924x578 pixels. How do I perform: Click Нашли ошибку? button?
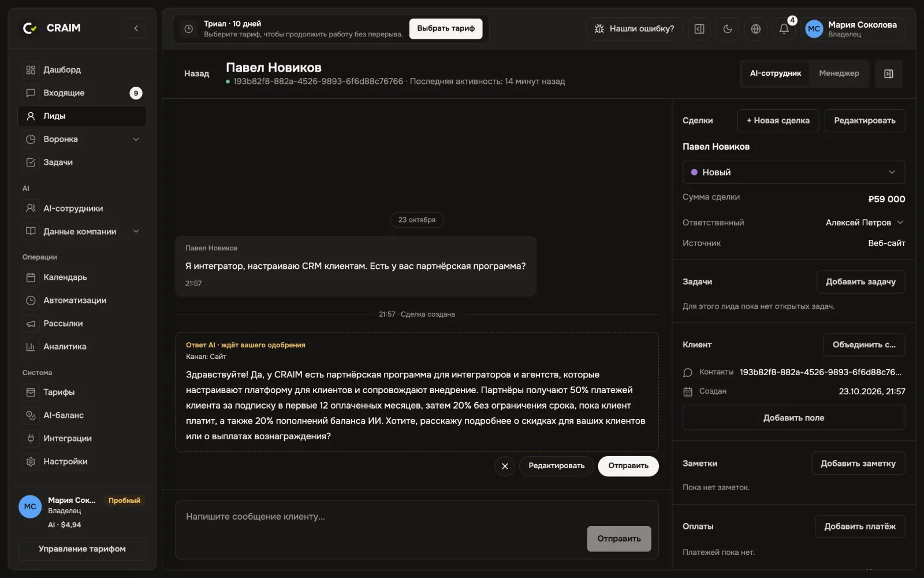634,29
